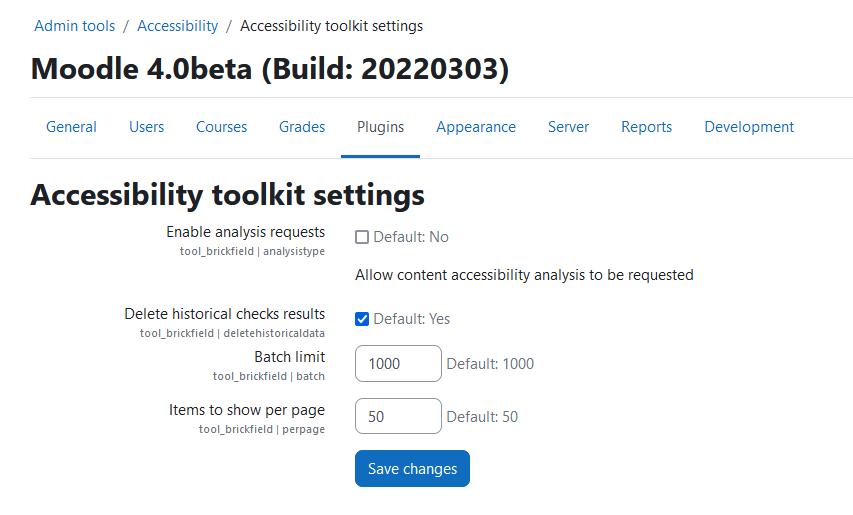This screenshot has height=515, width=853.
Task: View the Reports tab
Action: (x=646, y=127)
